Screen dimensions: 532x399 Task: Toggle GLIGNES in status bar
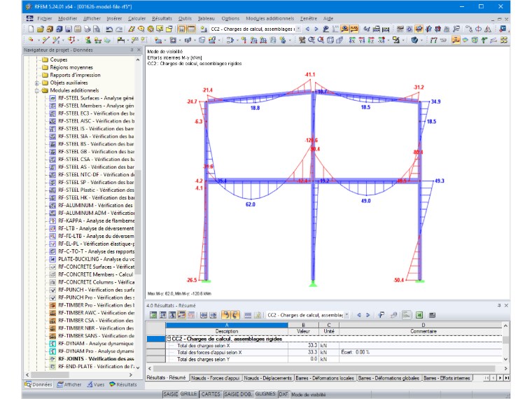pyautogui.click(x=265, y=394)
